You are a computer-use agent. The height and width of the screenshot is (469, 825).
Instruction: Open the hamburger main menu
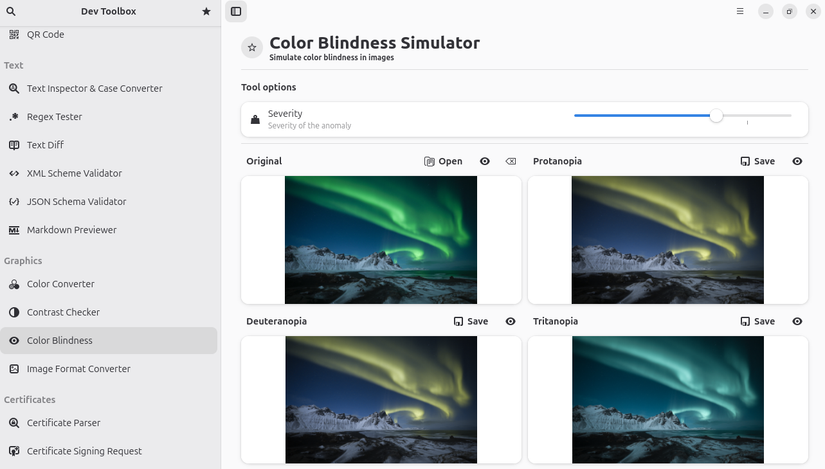pos(740,11)
